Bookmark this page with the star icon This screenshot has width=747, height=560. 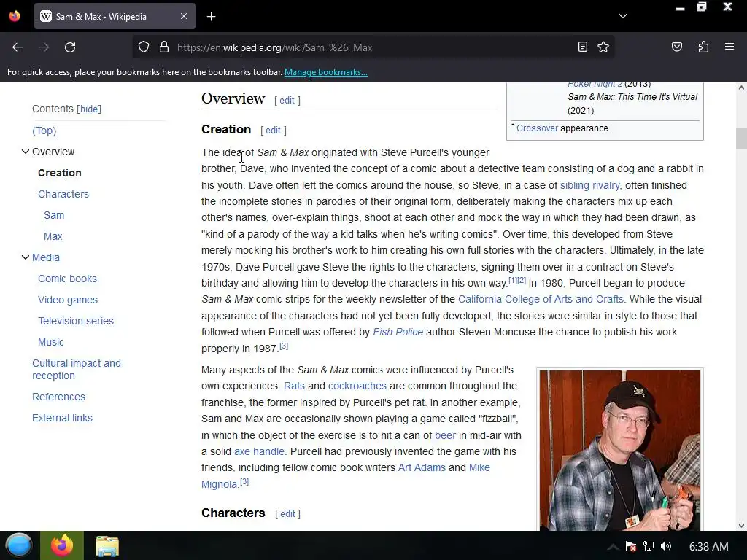[603, 47]
